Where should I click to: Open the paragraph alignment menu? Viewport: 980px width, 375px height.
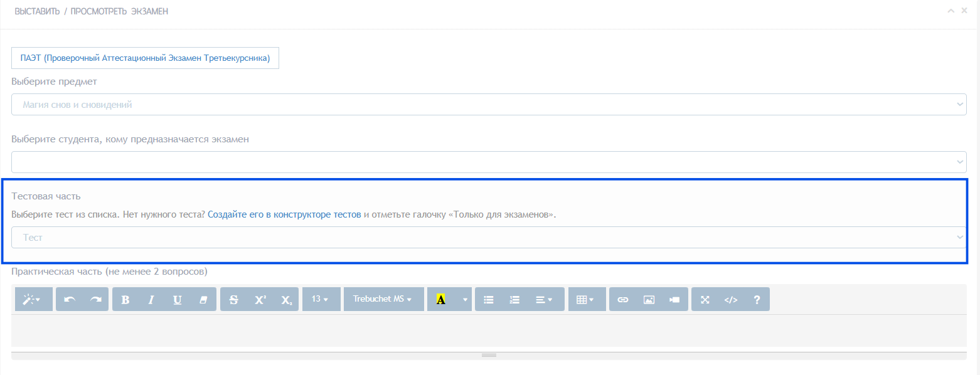(x=545, y=299)
